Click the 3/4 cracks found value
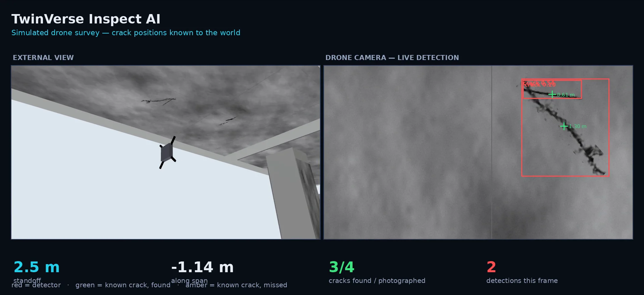644x295 pixels. (x=341, y=267)
